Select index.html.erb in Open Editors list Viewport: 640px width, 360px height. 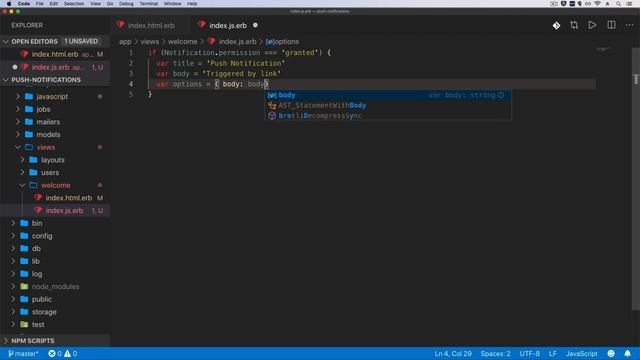point(55,54)
